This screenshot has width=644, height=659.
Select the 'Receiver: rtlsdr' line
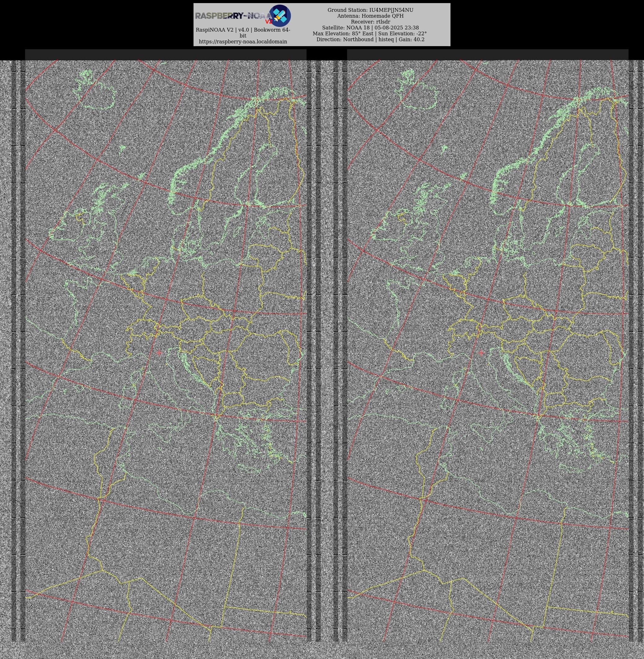370,22
